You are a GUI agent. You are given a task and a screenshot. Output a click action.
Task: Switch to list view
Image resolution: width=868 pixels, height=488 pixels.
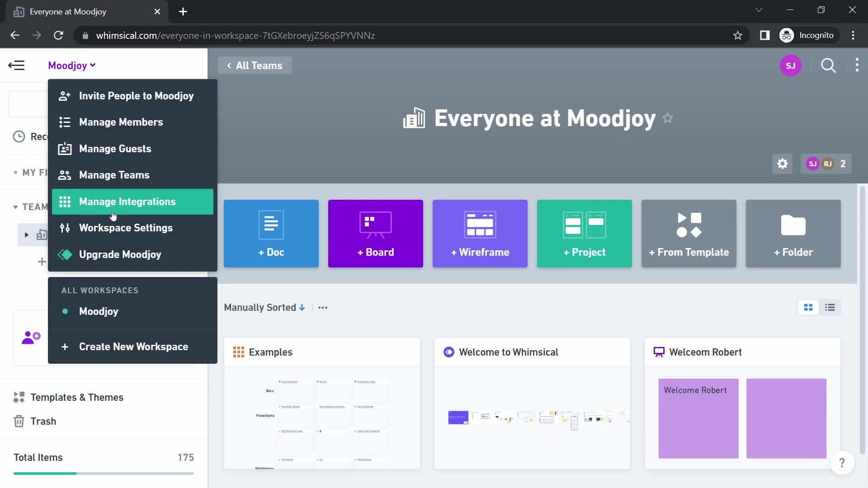[x=830, y=308]
